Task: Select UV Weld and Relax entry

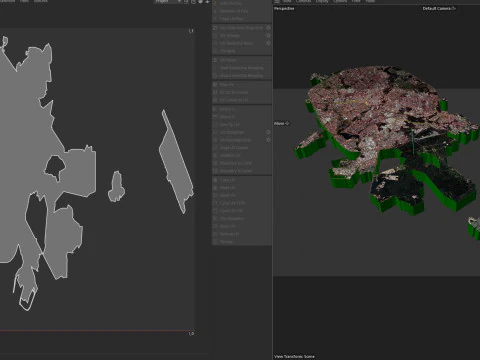Action: tap(236, 43)
